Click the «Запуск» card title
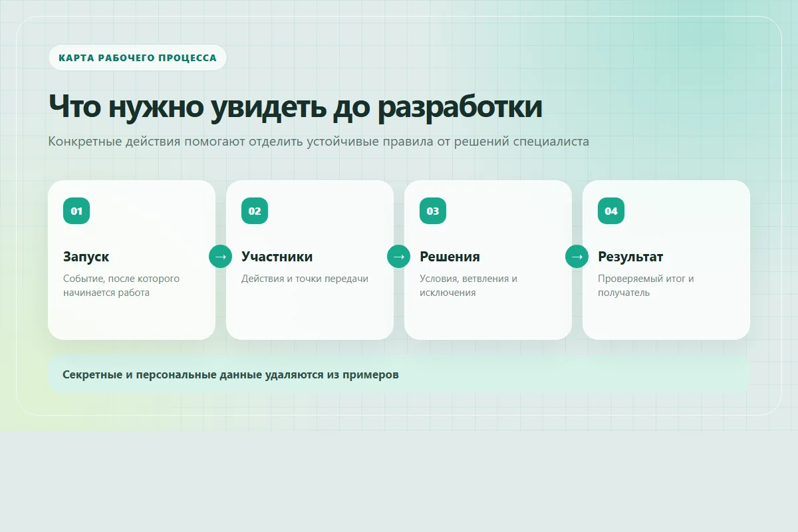The height and width of the screenshot is (532, 798). (x=86, y=257)
